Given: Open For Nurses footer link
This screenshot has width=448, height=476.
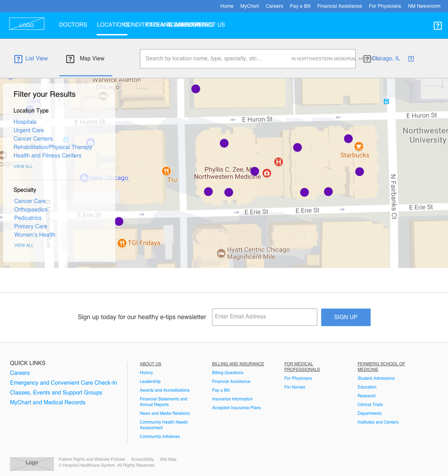Looking at the screenshot, I should click(x=295, y=387).
